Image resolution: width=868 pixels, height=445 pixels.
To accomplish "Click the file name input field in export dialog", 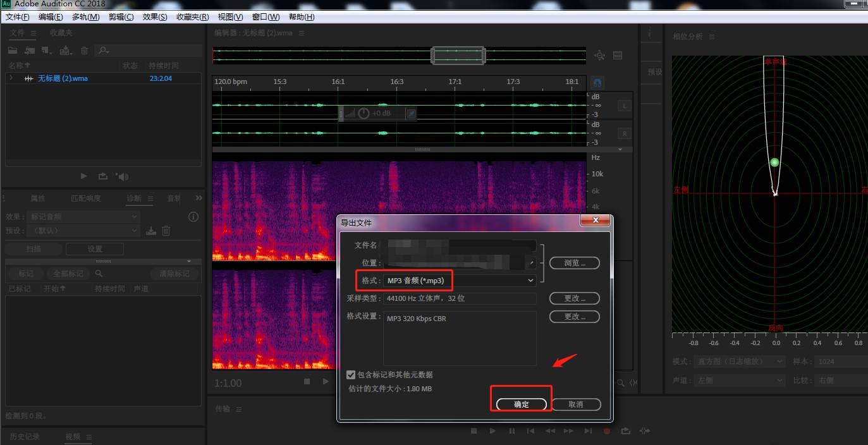I will pos(460,245).
